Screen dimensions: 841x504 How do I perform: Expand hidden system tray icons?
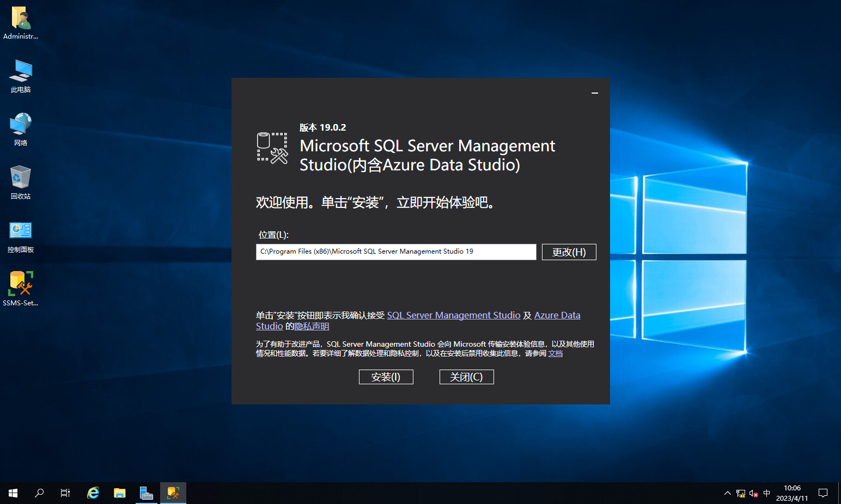click(x=727, y=493)
